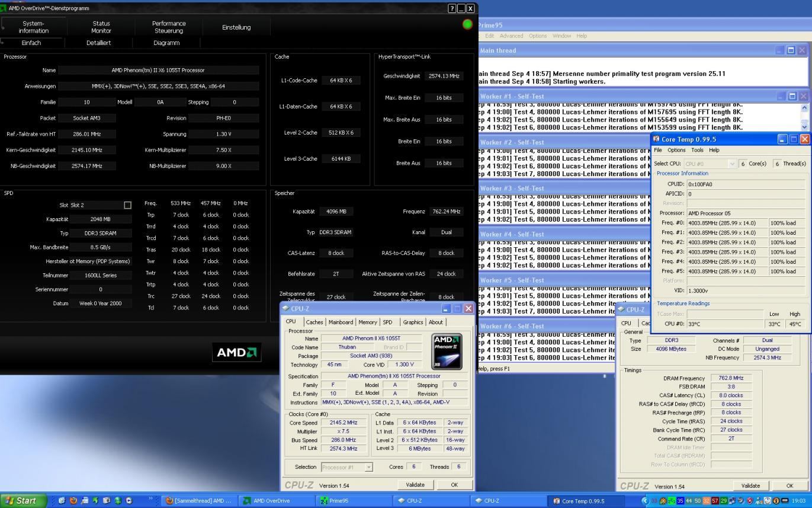Open Core Temp Options menu
This screenshot has height=508, width=812.
point(676,151)
